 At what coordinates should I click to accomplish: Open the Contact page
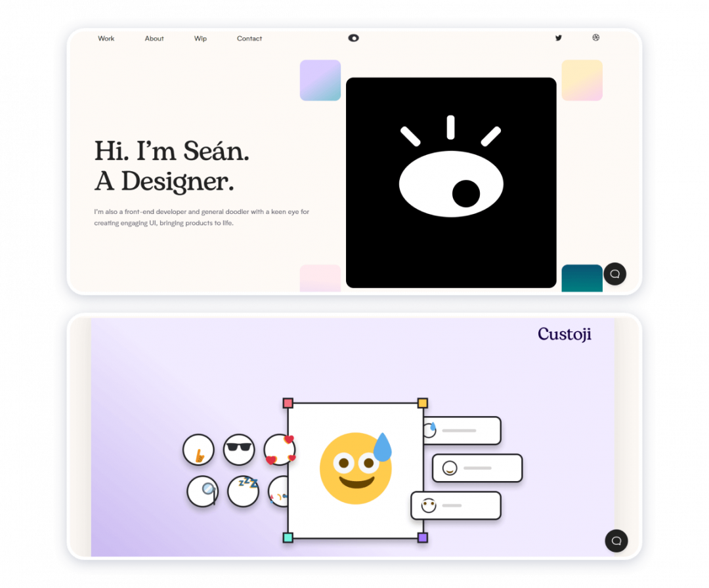[x=249, y=39]
